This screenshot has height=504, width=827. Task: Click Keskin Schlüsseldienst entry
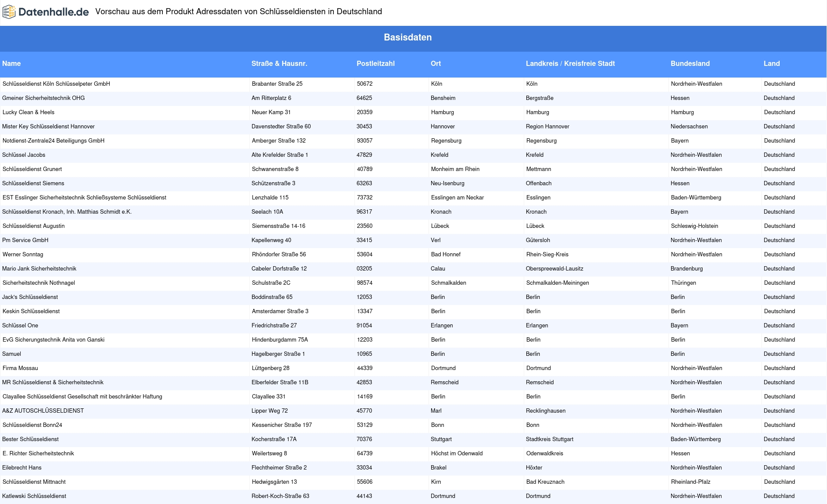click(x=31, y=311)
